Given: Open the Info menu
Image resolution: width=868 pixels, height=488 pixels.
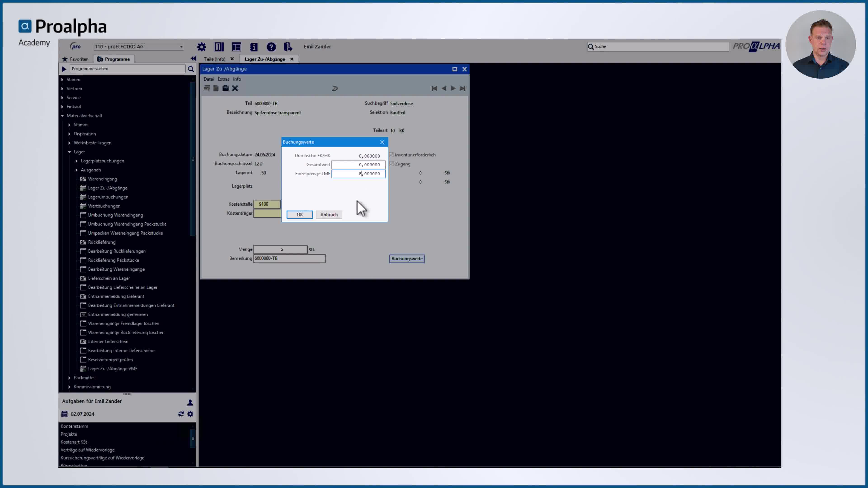Looking at the screenshot, I should [237, 79].
